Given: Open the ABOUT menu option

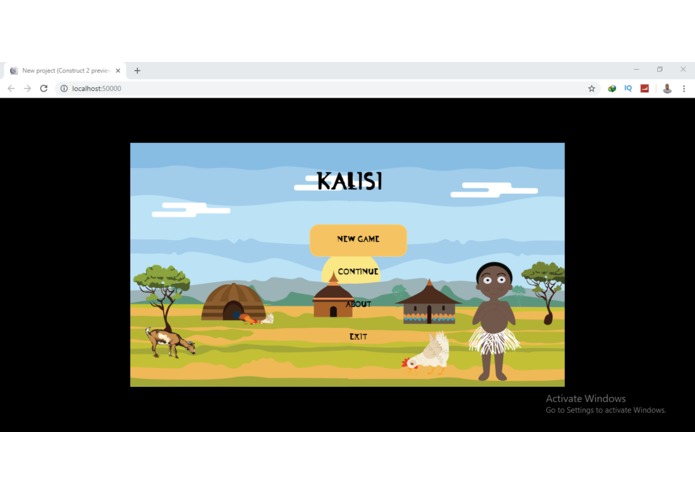Looking at the screenshot, I should [x=358, y=304].
